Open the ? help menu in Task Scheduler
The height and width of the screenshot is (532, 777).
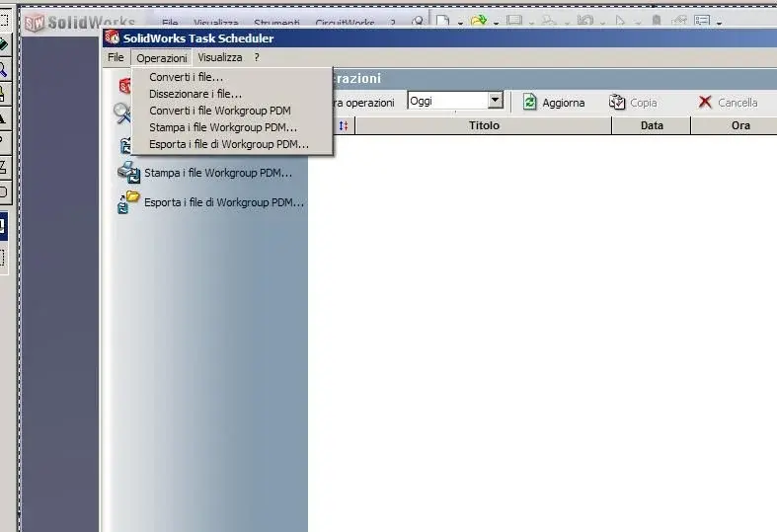coord(257,57)
